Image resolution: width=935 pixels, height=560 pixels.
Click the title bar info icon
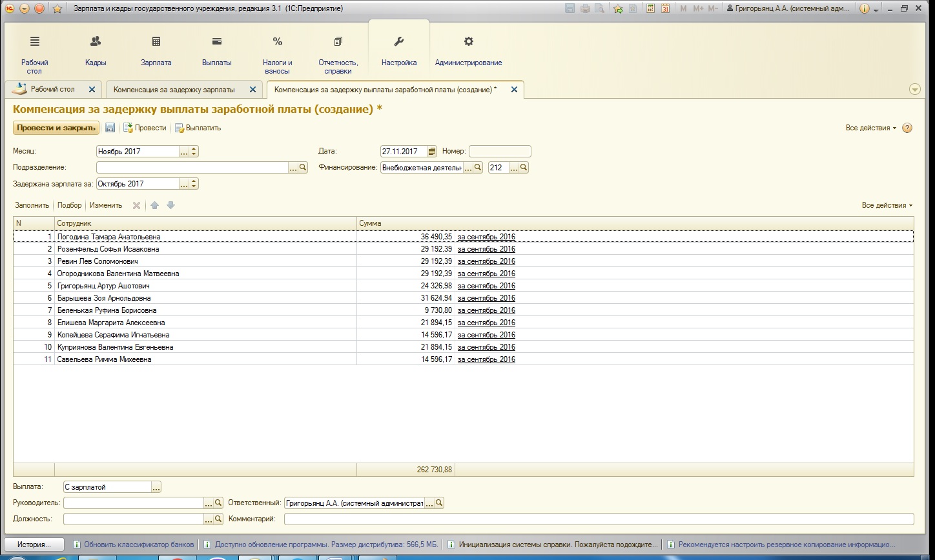(x=865, y=8)
